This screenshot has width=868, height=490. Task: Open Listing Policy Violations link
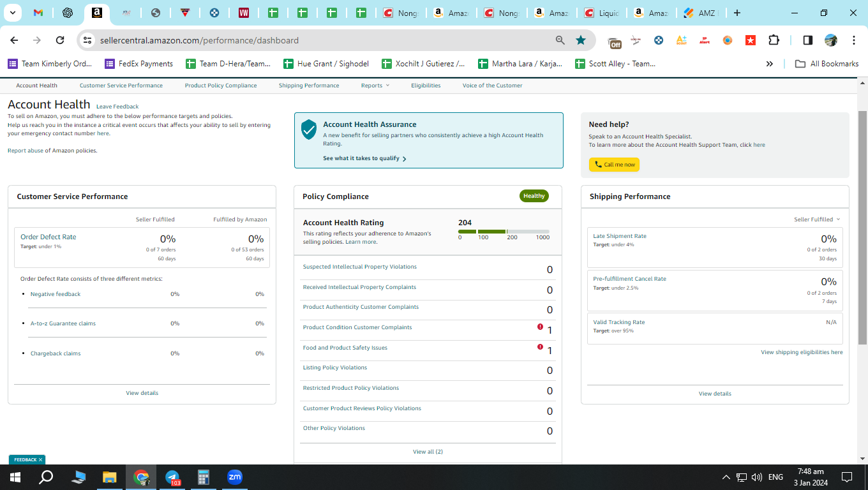[335, 367]
